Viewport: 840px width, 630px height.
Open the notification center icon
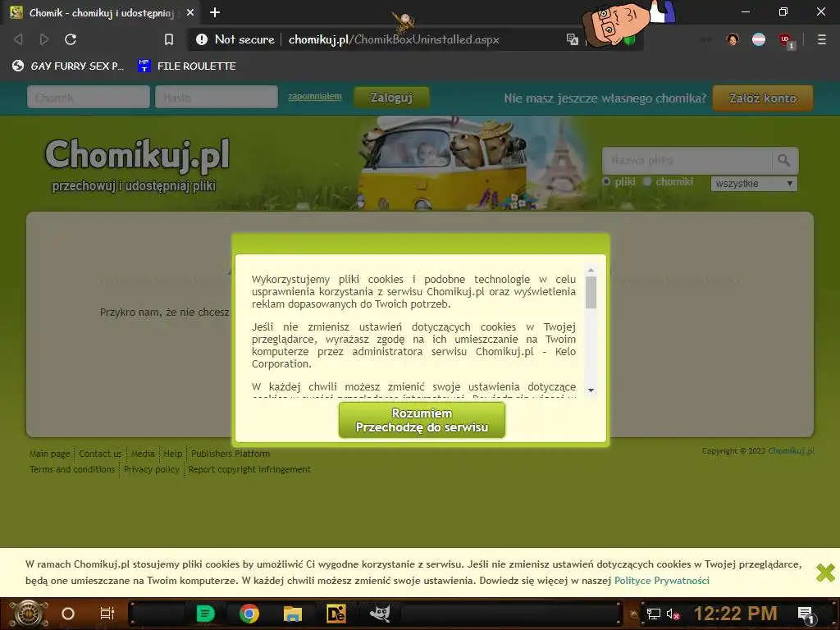[806, 614]
